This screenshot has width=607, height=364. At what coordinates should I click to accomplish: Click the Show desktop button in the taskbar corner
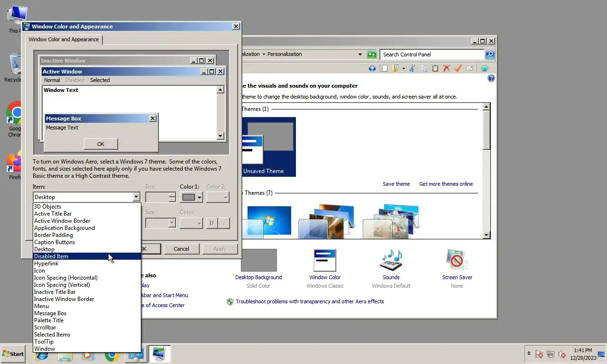click(602, 354)
